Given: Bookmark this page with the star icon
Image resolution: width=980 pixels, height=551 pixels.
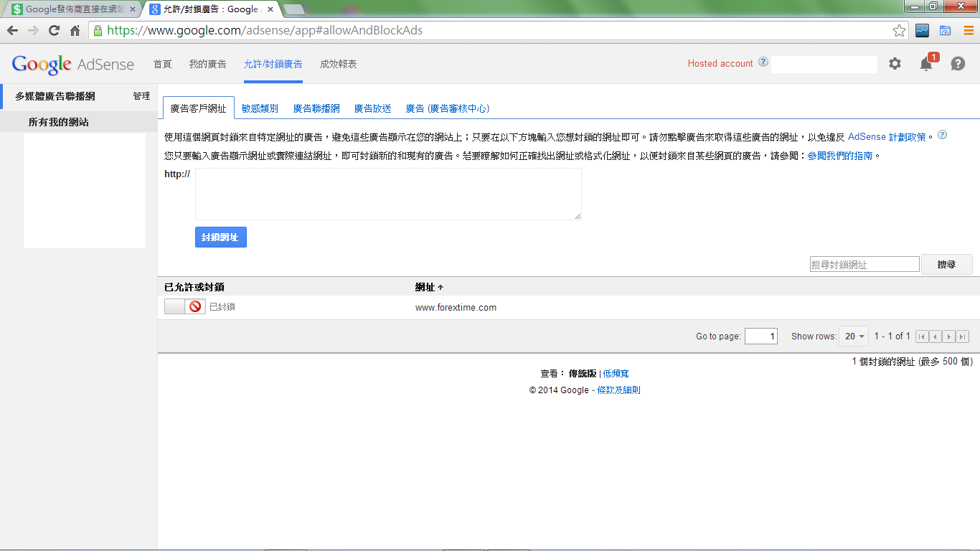Looking at the screenshot, I should pos(899,30).
